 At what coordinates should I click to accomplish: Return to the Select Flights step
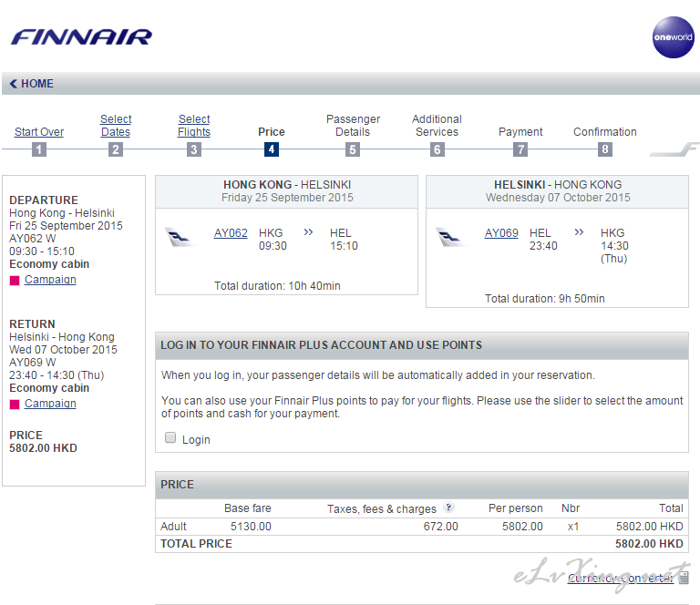[x=194, y=126]
